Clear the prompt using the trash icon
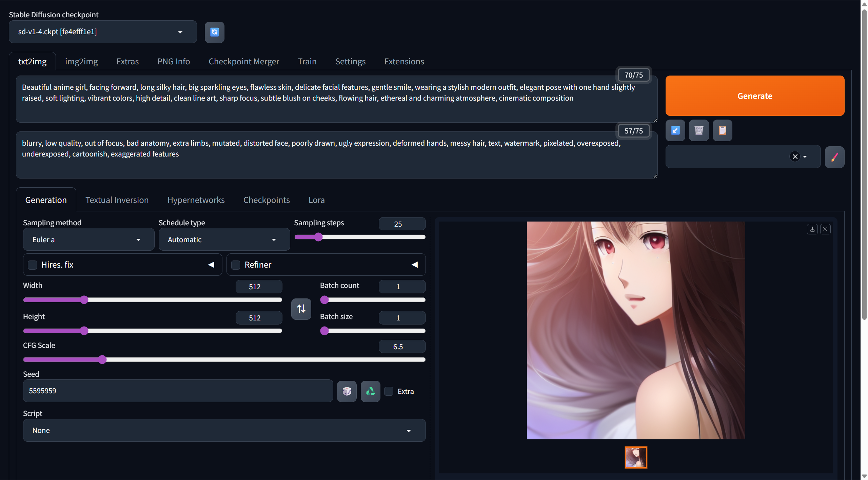 pos(699,130)
